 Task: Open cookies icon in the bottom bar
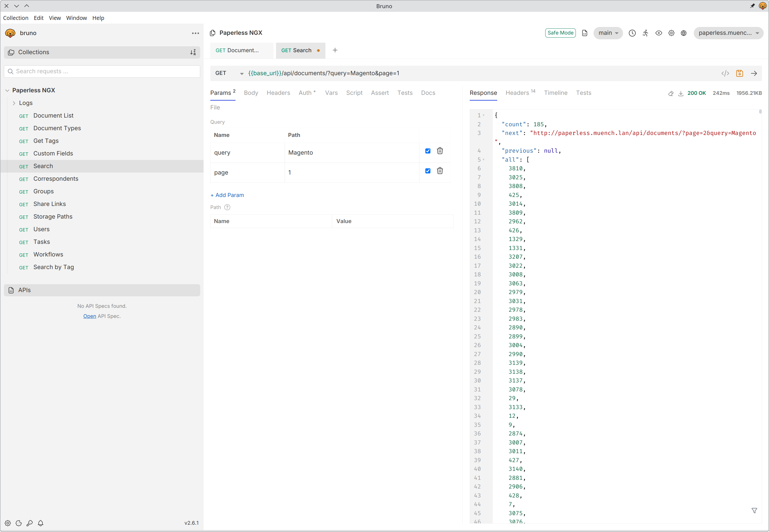point(19,523)
